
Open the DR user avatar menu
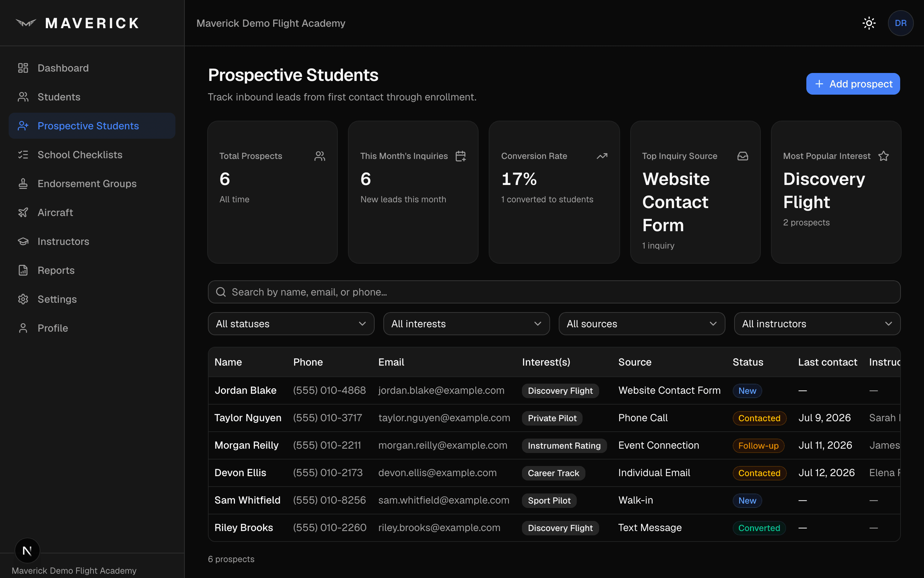pos(900,23)
